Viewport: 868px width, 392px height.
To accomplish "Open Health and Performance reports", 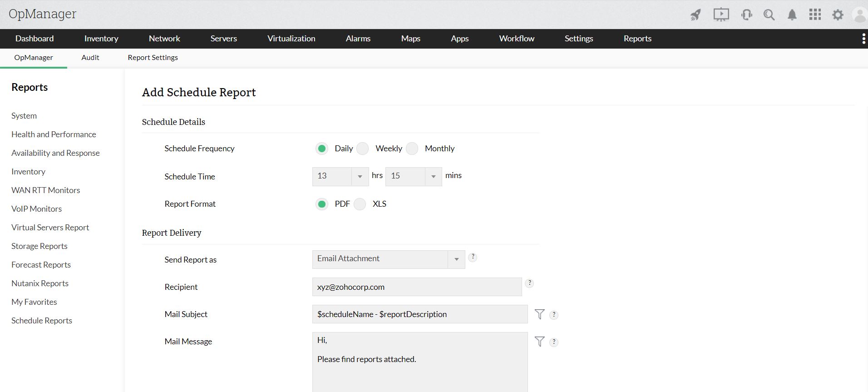I will coord(54,134).
